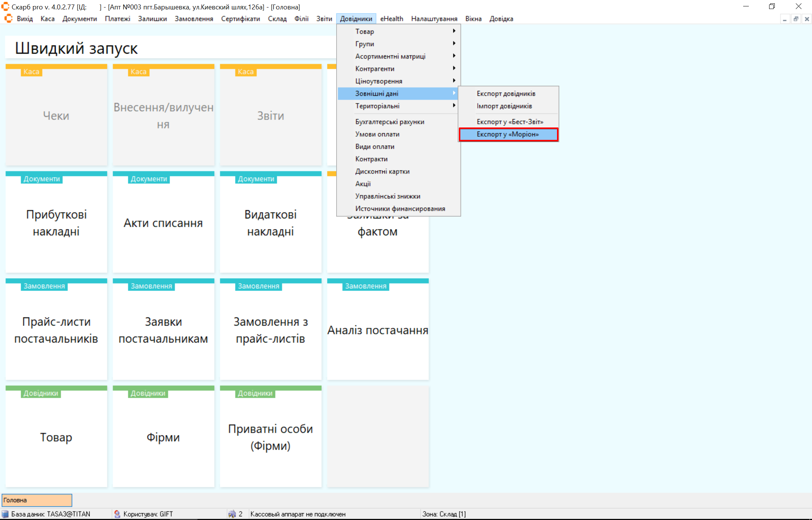Click the database icon in status bar
The width and height of the screenshot is (812, 520).
[x=5, y=514]
